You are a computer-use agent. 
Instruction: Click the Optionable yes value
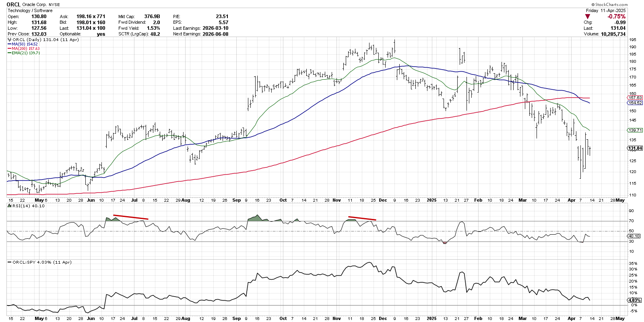click(101, 34)
